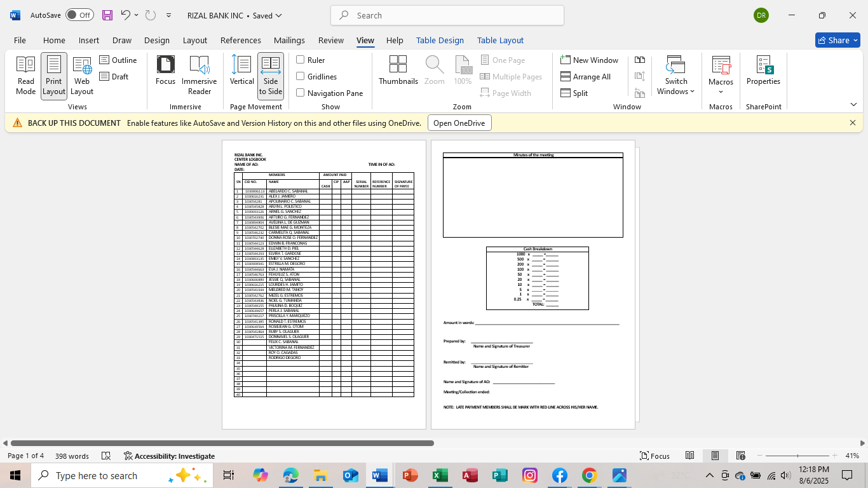This screenshot has height=488, width=868.
Task: Open Draft view
Action: point(114,76)
